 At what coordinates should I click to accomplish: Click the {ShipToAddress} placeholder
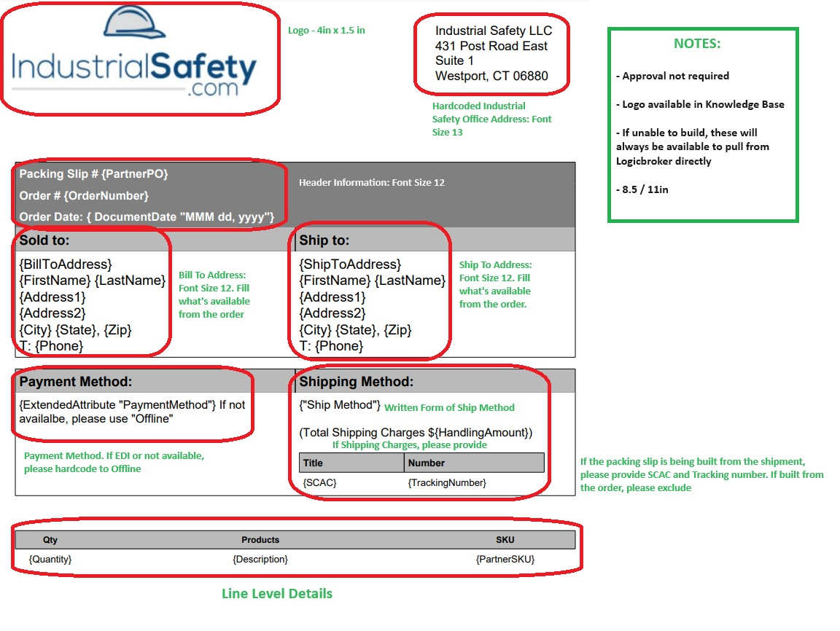[350, 264]
